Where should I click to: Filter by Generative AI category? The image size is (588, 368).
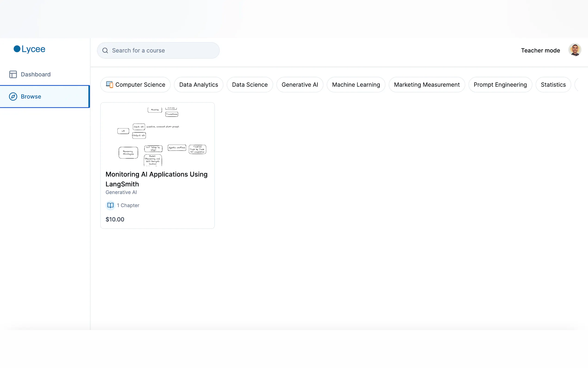pyautogui.click(x=300, y=84)
